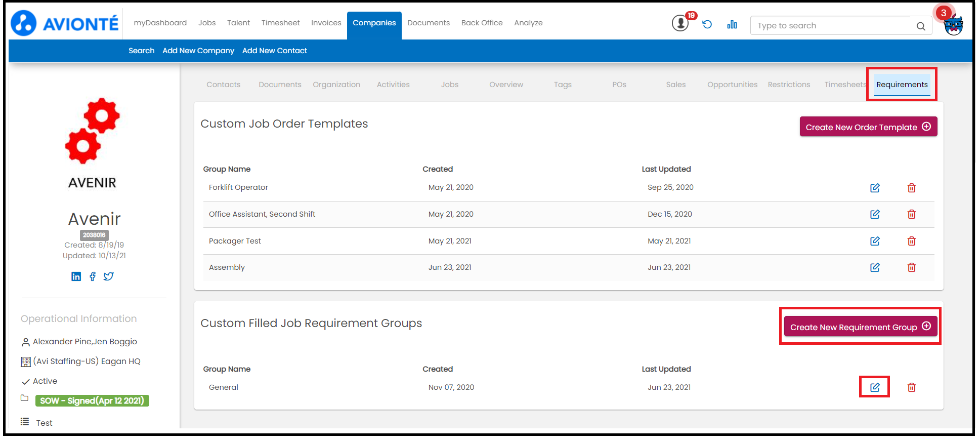Image resolution: width=980 pixels, height=443 pixels.
Task: Open Avenir's Twitter link icon
Action: tap(108, 276)
